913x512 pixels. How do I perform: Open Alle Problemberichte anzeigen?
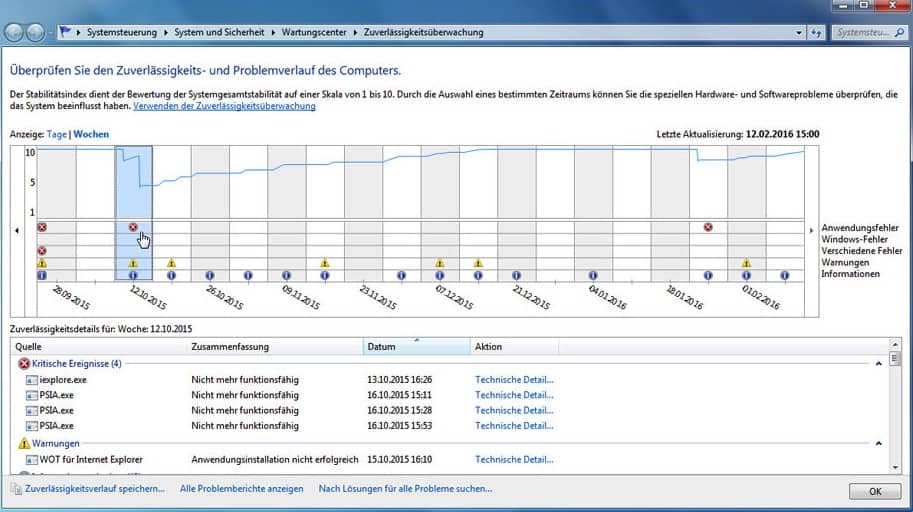coord(241,489)
